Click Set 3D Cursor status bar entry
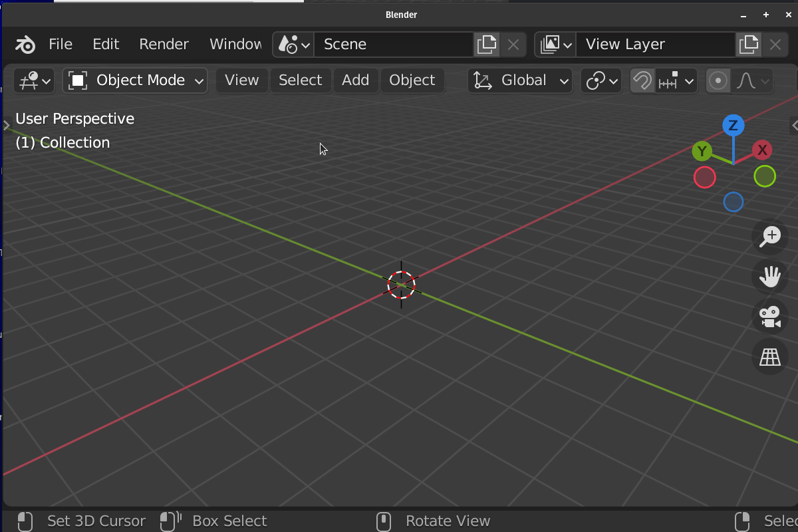Screen dimensions: 798x532 tap(96, 521)
